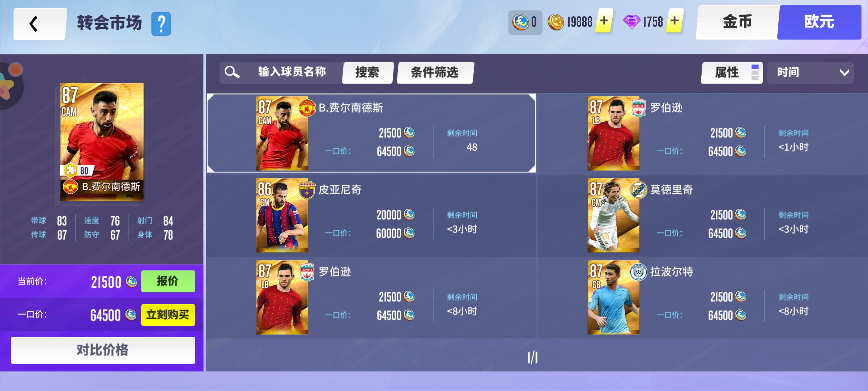Image resolution: width=868 pixels, height=391 pixels.
Task: Click the green 报价 bid button
Action: pyautogui.click(x=168, y=281)
